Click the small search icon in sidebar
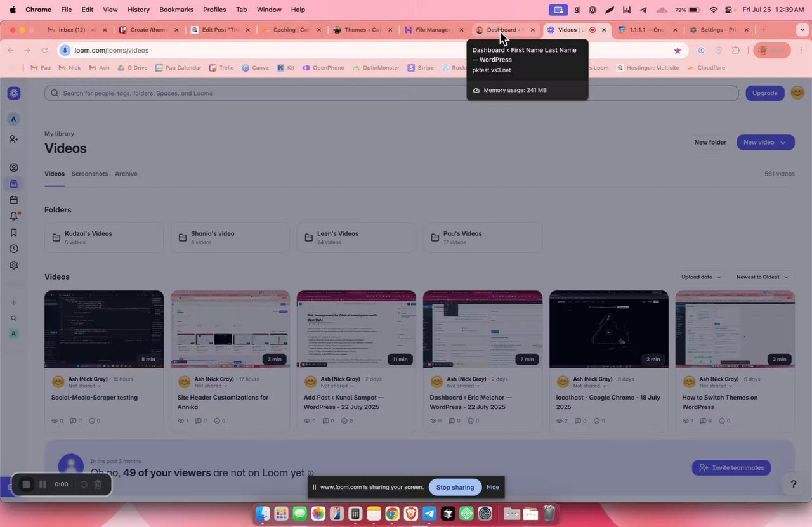This screenshot has height=527, width=812. [14, 318]
